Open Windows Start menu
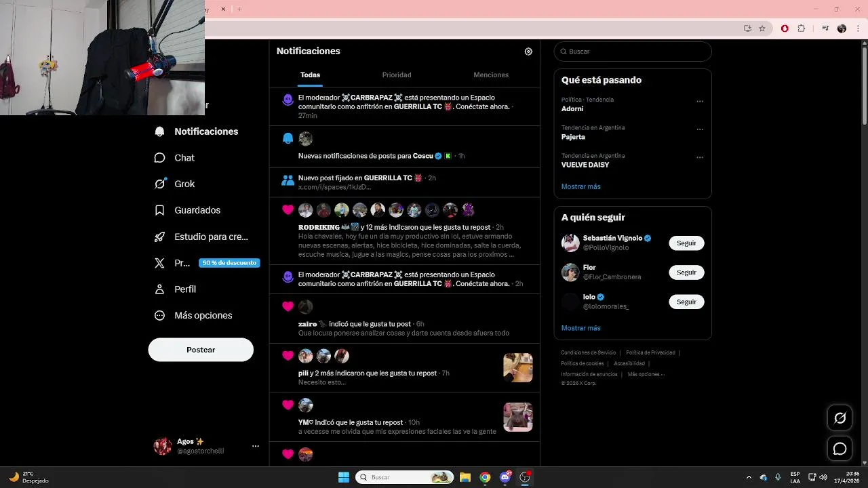This screenshot has width=868, height=488. 344,477
